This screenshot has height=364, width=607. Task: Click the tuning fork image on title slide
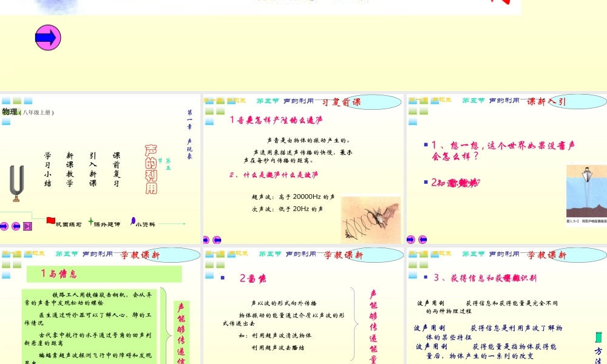(x=16, y=183)
